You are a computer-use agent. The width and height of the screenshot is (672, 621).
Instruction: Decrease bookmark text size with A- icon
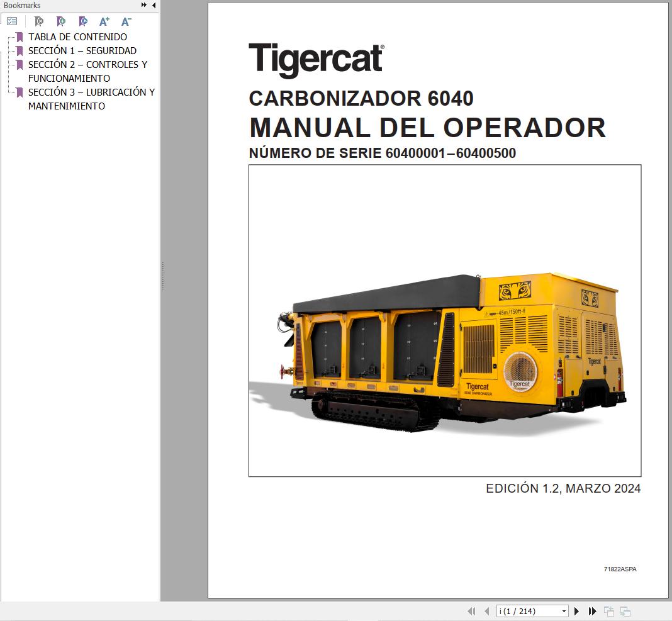[x=125, y=21]
